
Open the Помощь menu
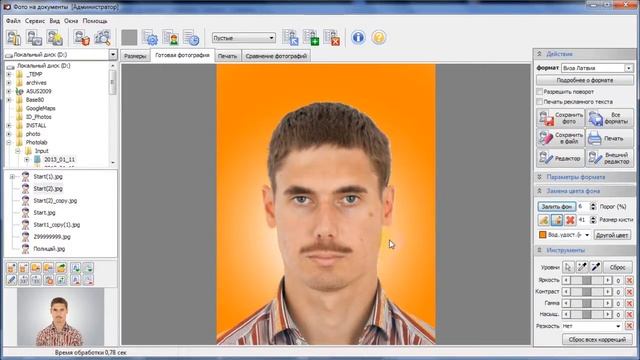point(95,21)
